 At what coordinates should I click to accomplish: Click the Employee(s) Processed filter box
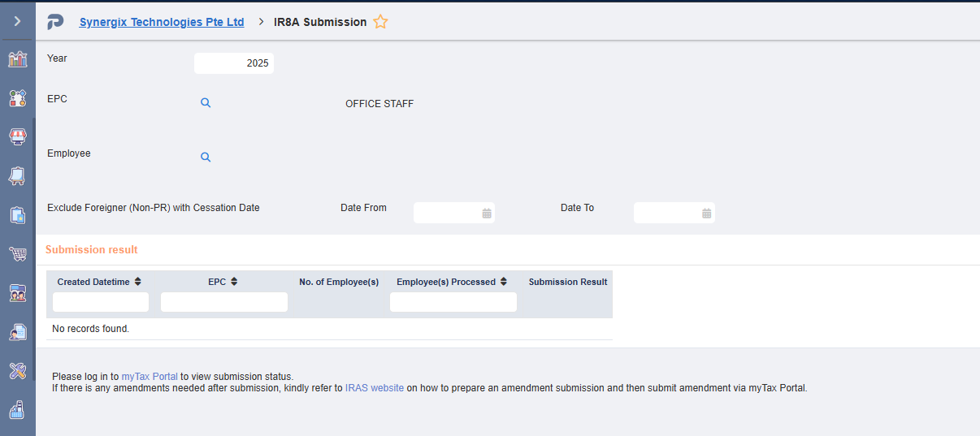pos(453,302)
